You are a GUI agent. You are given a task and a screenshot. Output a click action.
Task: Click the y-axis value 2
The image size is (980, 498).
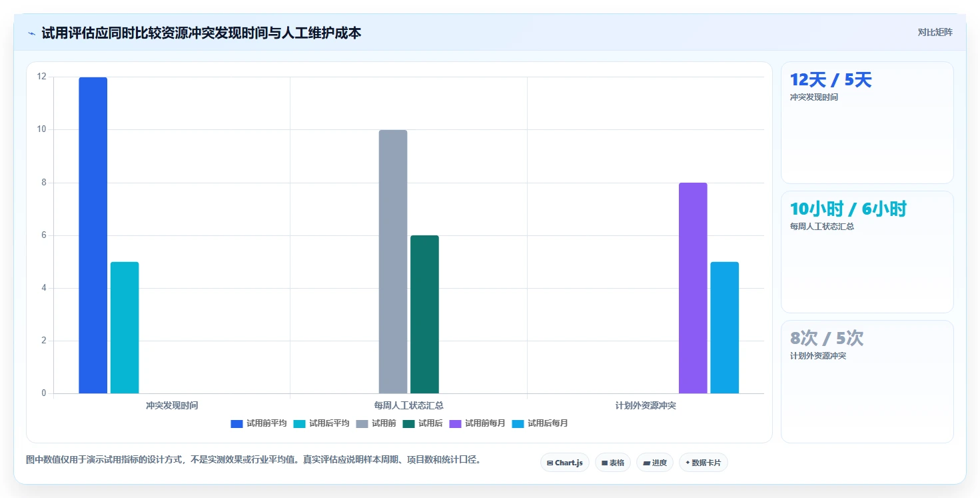pyautogui.click(x=44, y=341)
